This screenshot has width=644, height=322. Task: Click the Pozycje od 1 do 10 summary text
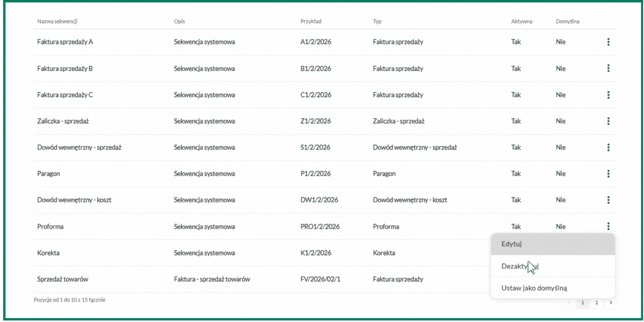point(70,300)
